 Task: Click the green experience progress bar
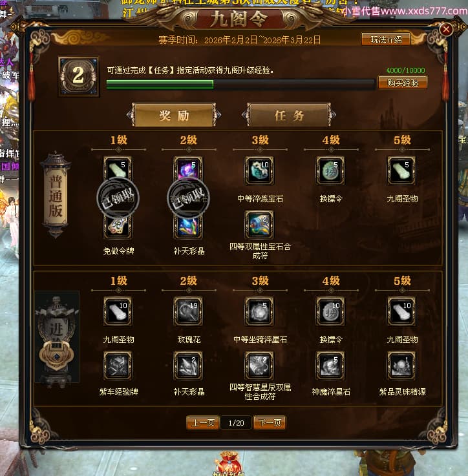click(240, 84)
